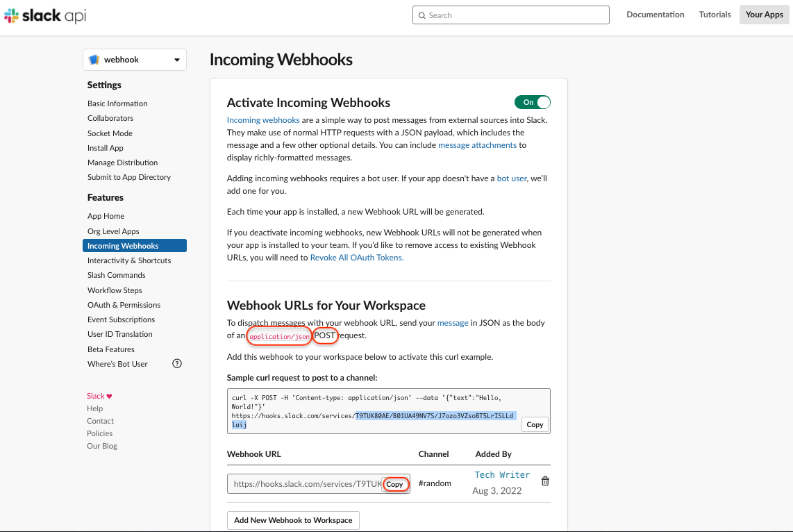The width and height of the screenshot is (793, 532).
Task: Click the Slack footer link
Action: coord(96,396)
